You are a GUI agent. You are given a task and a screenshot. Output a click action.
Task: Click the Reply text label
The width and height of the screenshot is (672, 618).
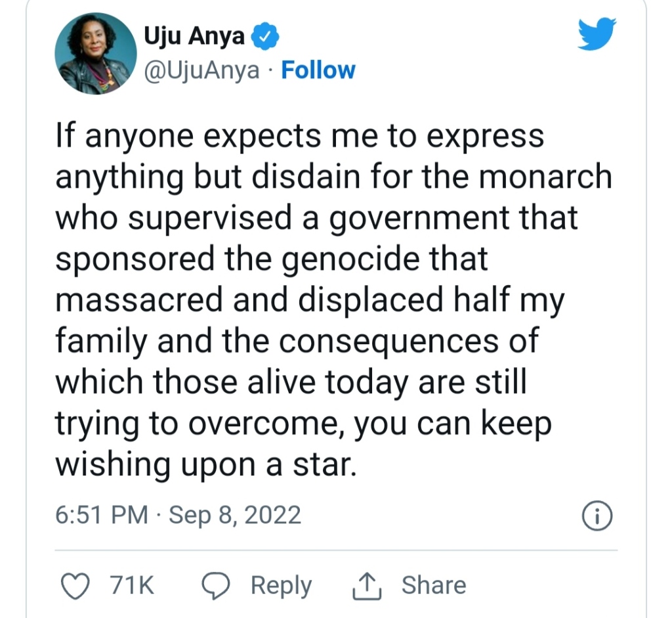pos(281,585)
